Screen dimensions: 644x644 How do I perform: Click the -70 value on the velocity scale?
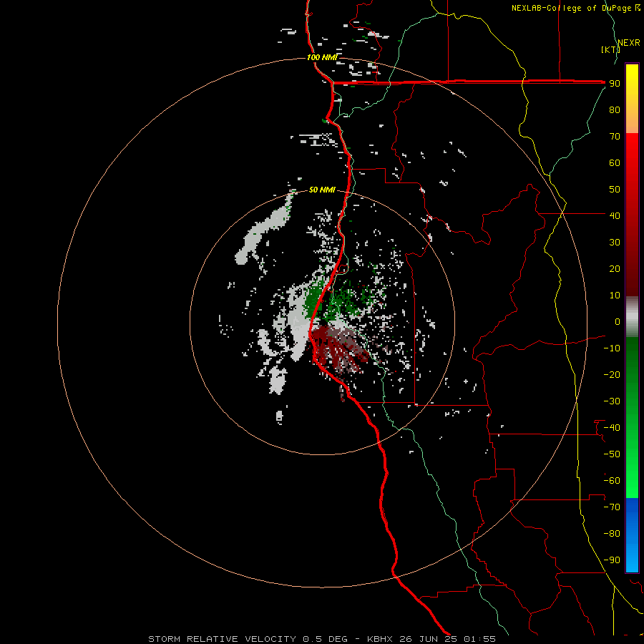pos(612,507)
